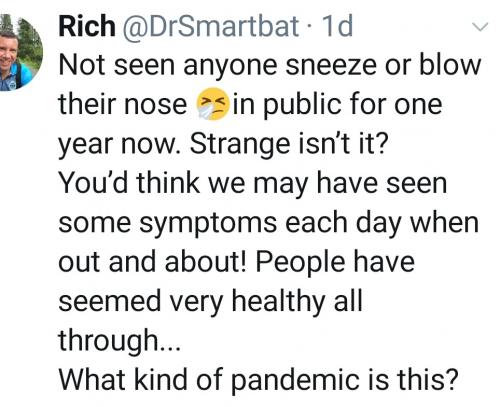This screenshot has width=500, height=407.
Task: Click the word 'through...' in the tweet
Action: pyautogui.click(x=120, y=341)
